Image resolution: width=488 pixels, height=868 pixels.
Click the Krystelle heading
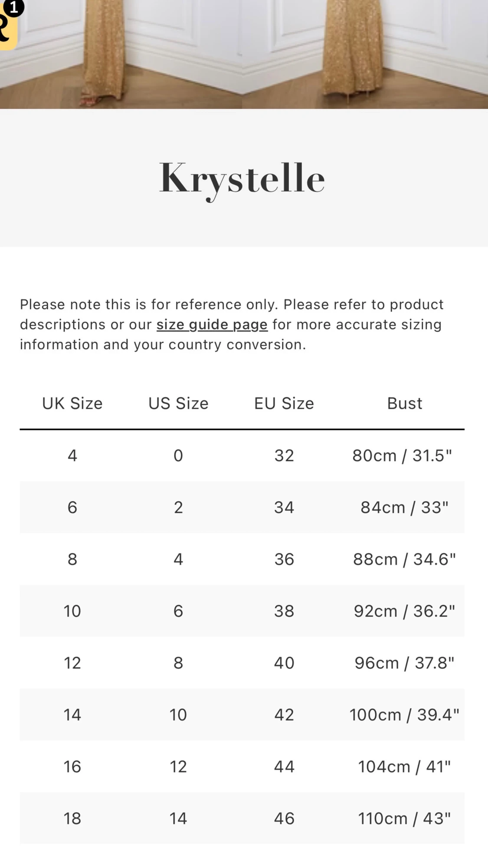pyautogui.click(x=242, y=178)
